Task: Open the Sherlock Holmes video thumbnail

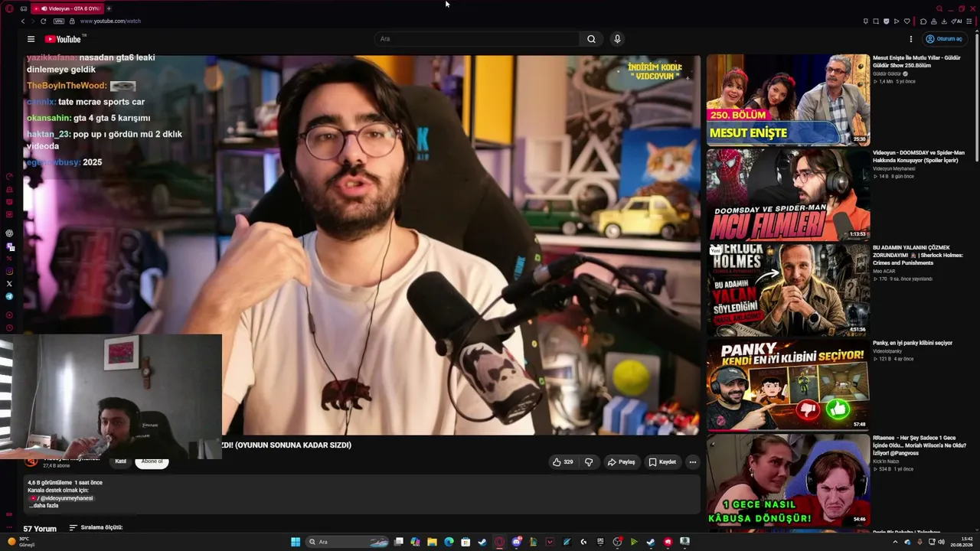Action: 788,289
